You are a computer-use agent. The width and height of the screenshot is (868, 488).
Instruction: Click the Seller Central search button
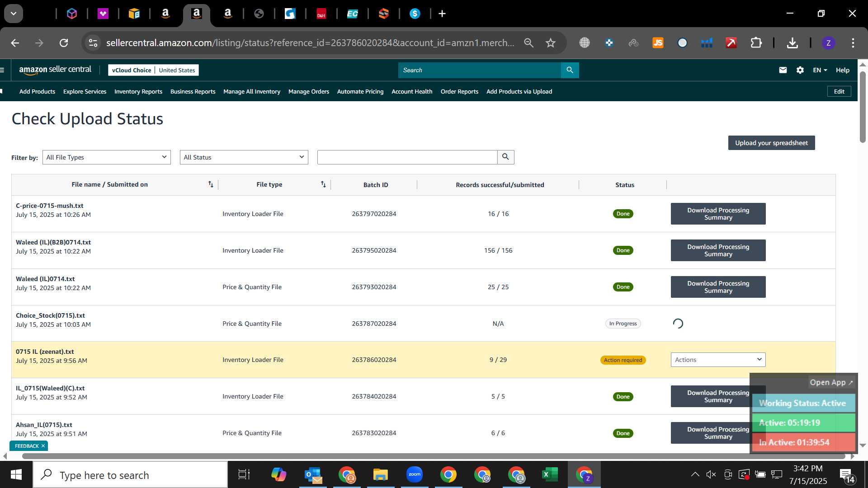(x=570, y=70)
